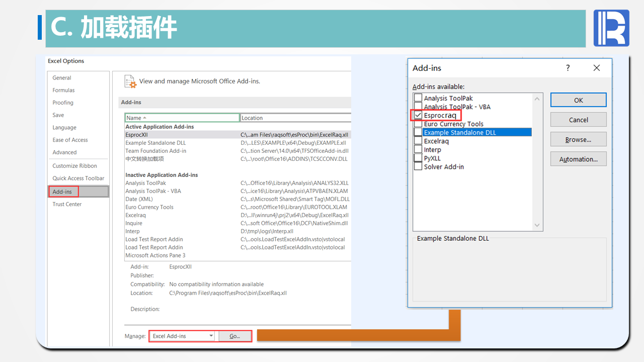The height and width of the screenshot is (362, 644).
Task: Click the blue R logo icon
Action: pos(611,28)
